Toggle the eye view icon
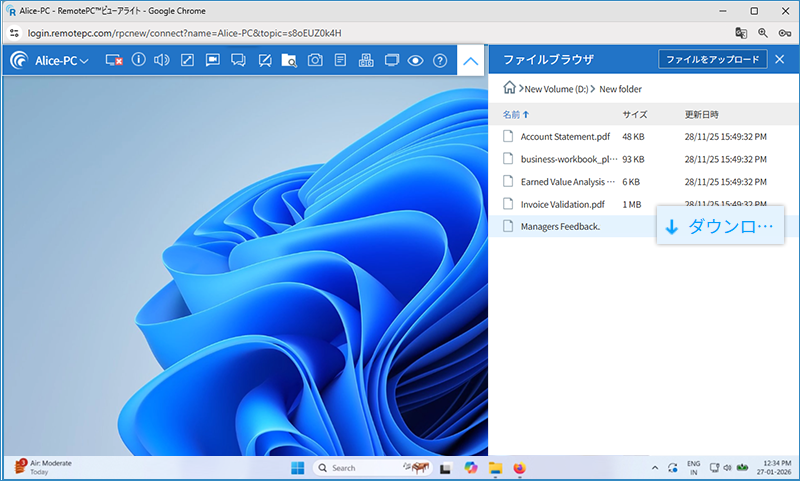 pos(415,61)
